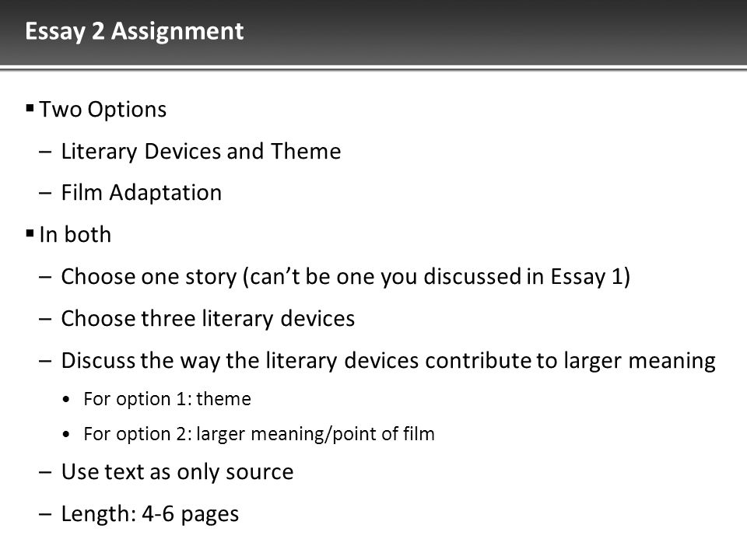Select 'Choose three literary devices' line
This screenshot has width=747, height=560.
coord(209,319)
